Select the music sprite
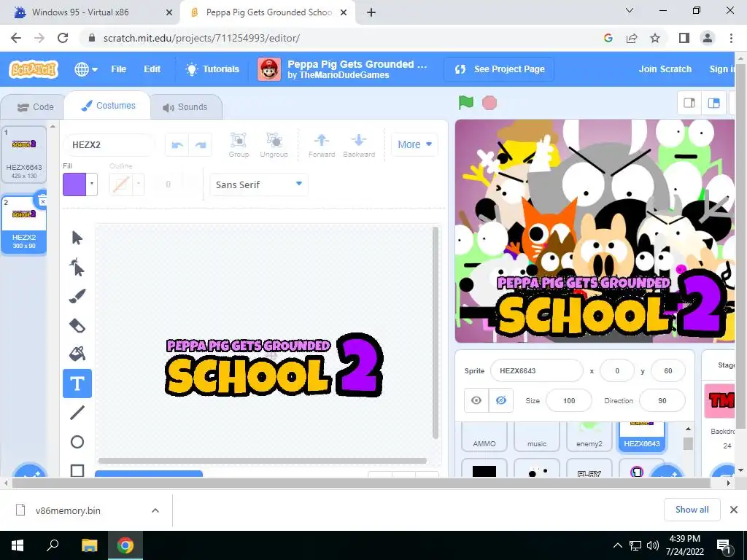 click(537, 437)
